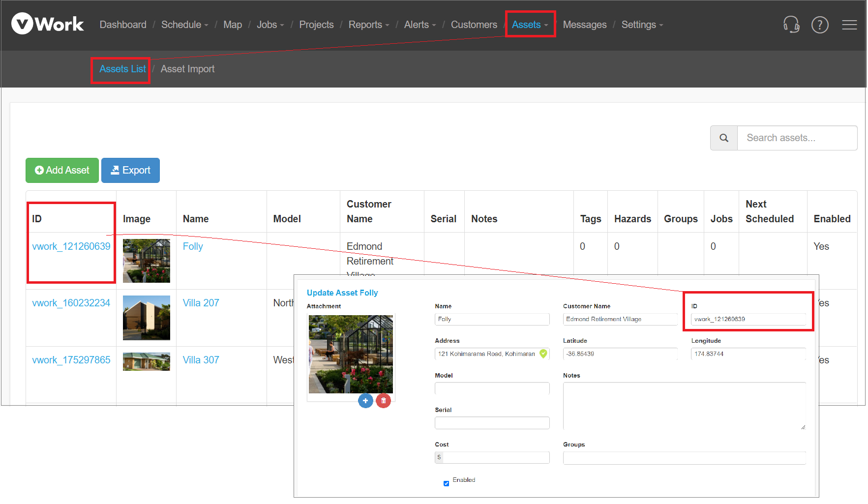Expand the Alerts dropdown menu
The height and width of the screenshot is (504, 868).
(419, 25)
